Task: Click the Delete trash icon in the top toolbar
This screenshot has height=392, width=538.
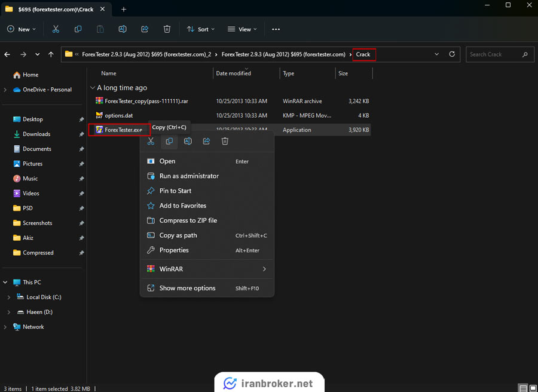Action: coord(167,29)
